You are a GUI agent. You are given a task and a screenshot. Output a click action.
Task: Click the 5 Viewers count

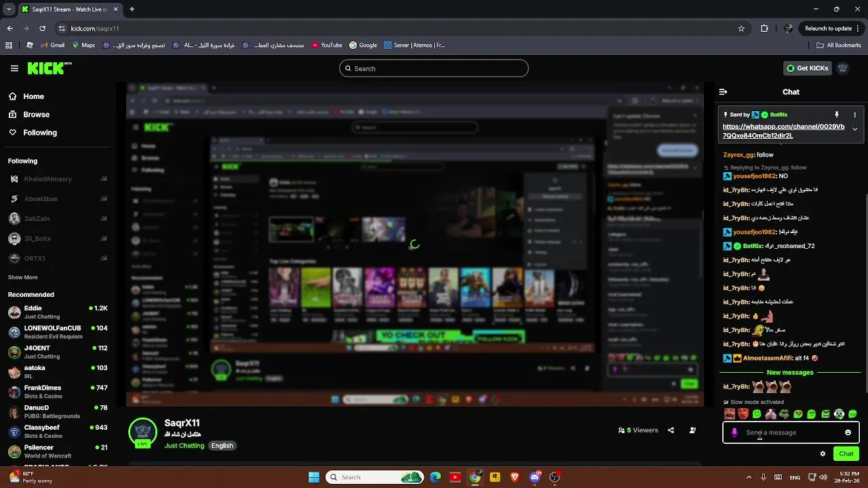[638, 430]
